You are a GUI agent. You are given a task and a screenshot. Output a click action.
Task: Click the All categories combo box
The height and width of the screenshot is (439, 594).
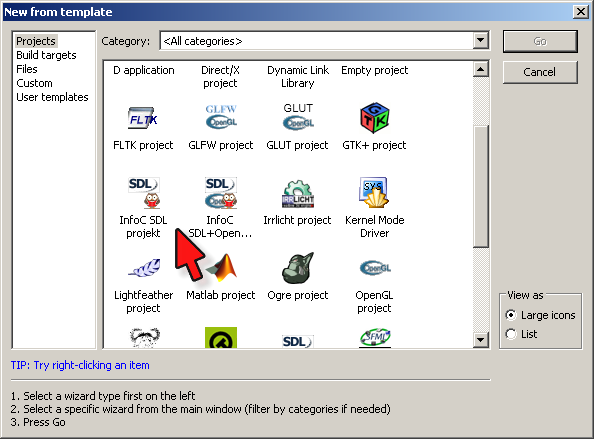click(x=325, y=41)
